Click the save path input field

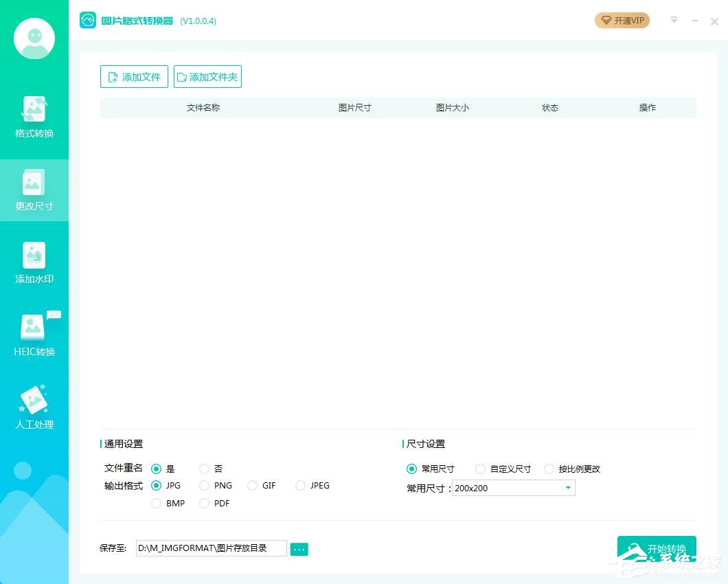pos(209,548)
